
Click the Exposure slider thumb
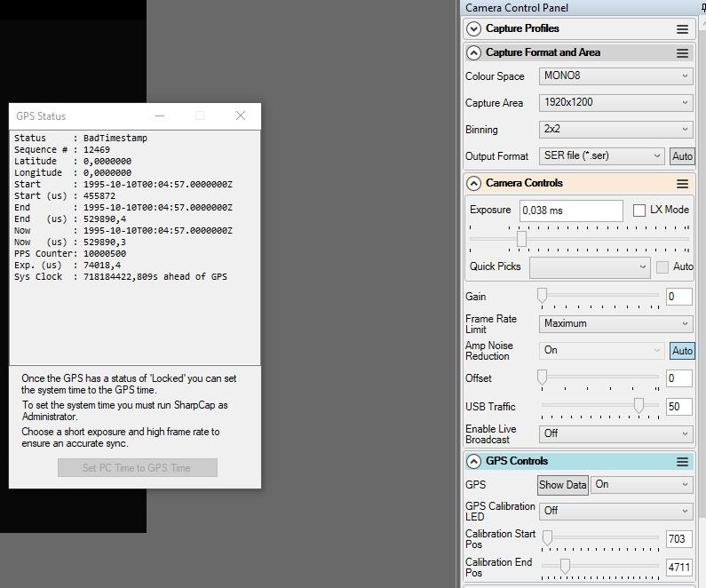pyautogui.click(x=521, y=239)
